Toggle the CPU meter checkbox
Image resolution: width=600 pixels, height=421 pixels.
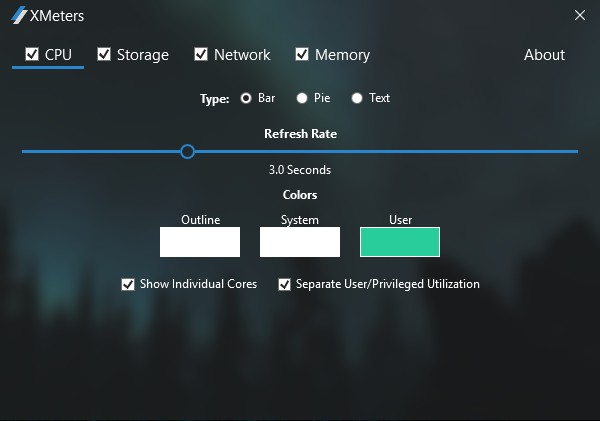(32, 54)
